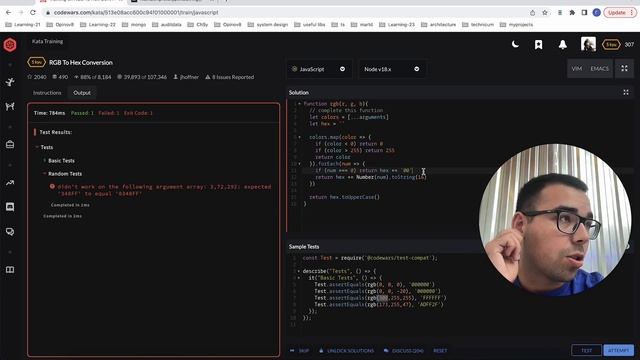Viewport: 640px width, 360px height.
Task: Open the user profile avatar
Action: [x=588, y=44]
